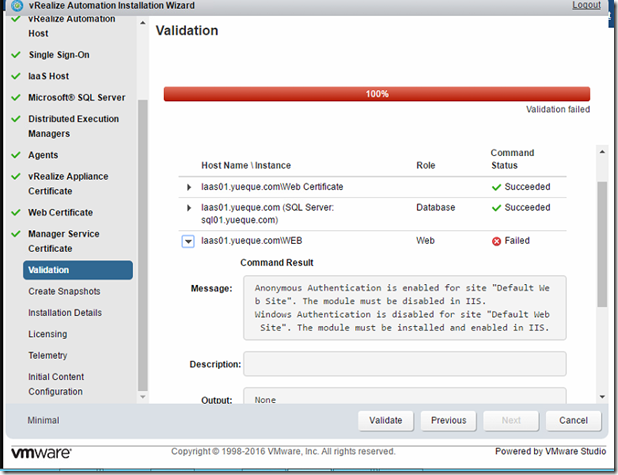The image size is (618, 475).
Task: Click the Succeeded checkmark in the Database row
Action: [496, 208]
